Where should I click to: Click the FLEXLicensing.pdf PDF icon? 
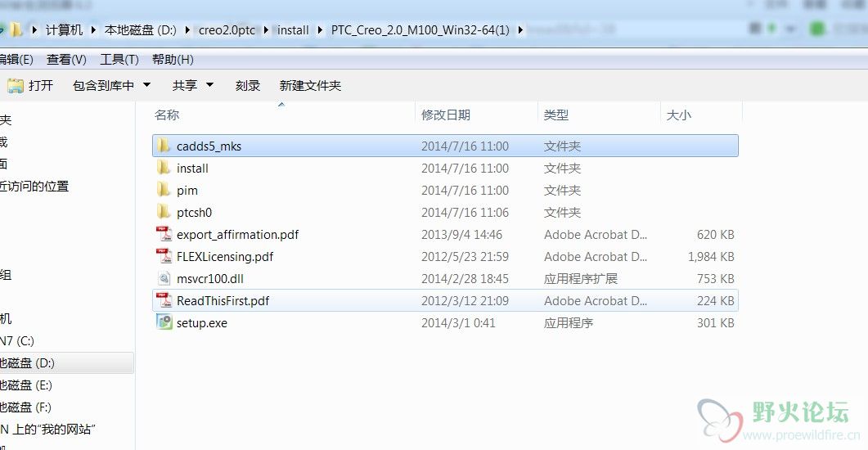164,256
